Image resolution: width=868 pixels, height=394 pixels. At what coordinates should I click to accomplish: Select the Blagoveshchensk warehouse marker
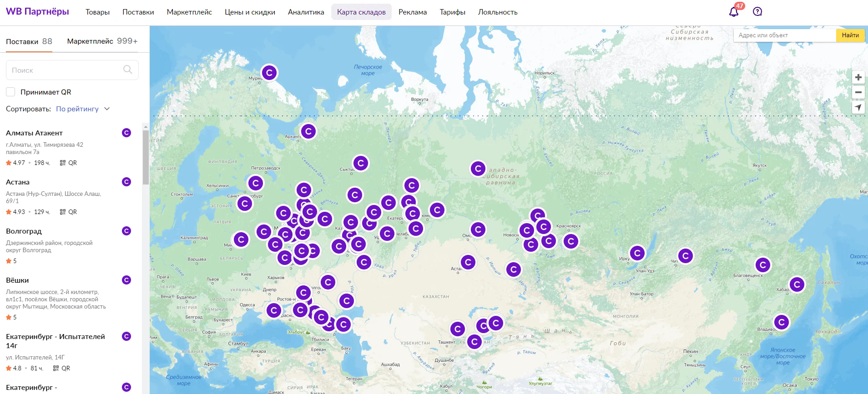pyautogui.click(x=763, y=265)
